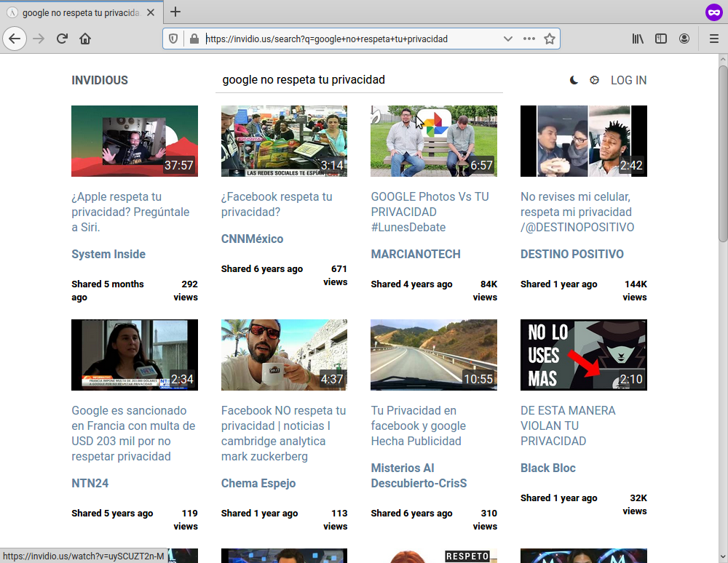
Task: Open the Firefox hamburger menu
Action: point(714,39)
